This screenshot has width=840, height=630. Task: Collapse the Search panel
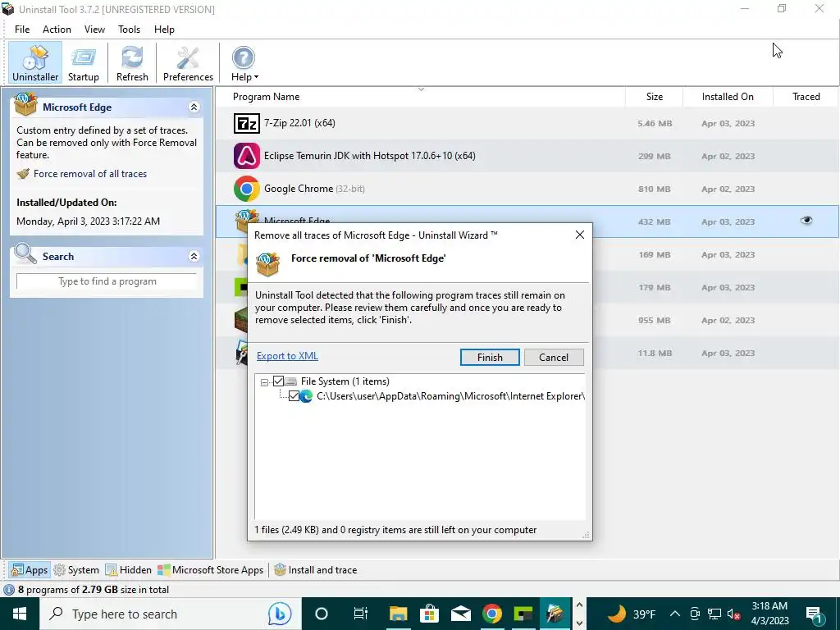[x=194, y=257]
